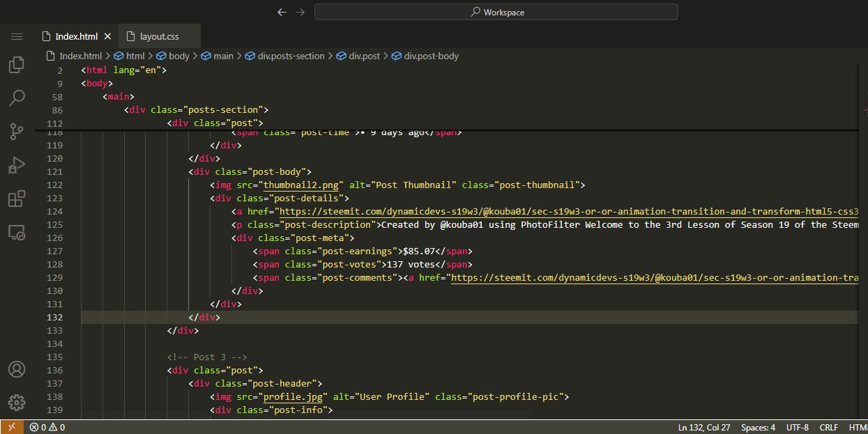
Task: Close the Index.html tab
Action: pos(107,36)
